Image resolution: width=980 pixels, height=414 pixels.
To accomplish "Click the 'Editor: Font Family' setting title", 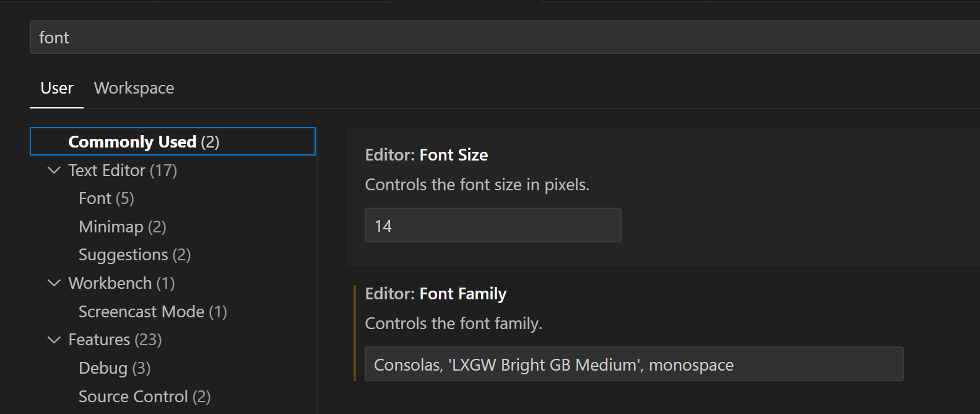I will tap(436, 294).
